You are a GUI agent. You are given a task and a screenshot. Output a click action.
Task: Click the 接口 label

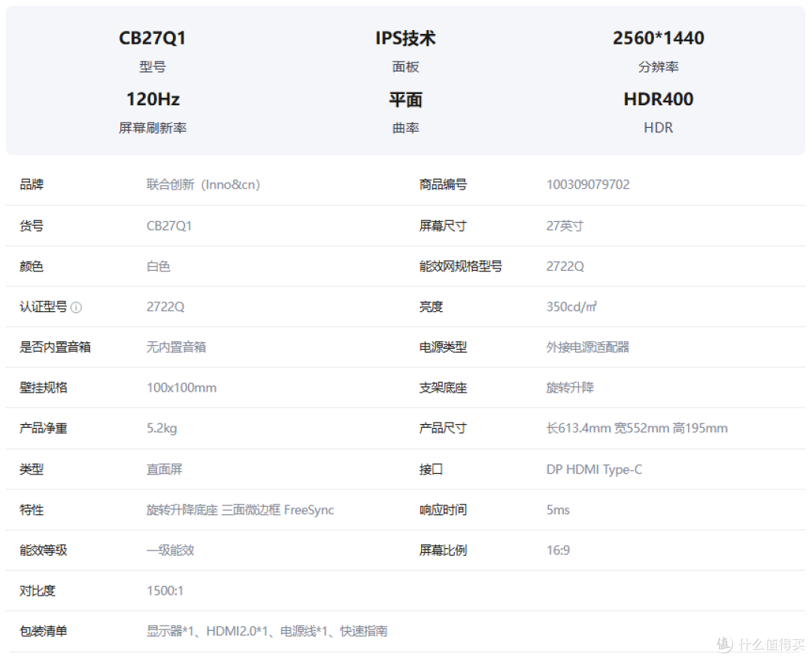(x=431, y=469)
